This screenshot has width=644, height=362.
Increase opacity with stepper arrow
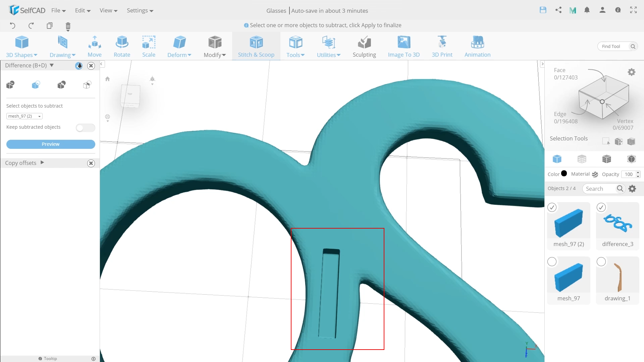638,172
